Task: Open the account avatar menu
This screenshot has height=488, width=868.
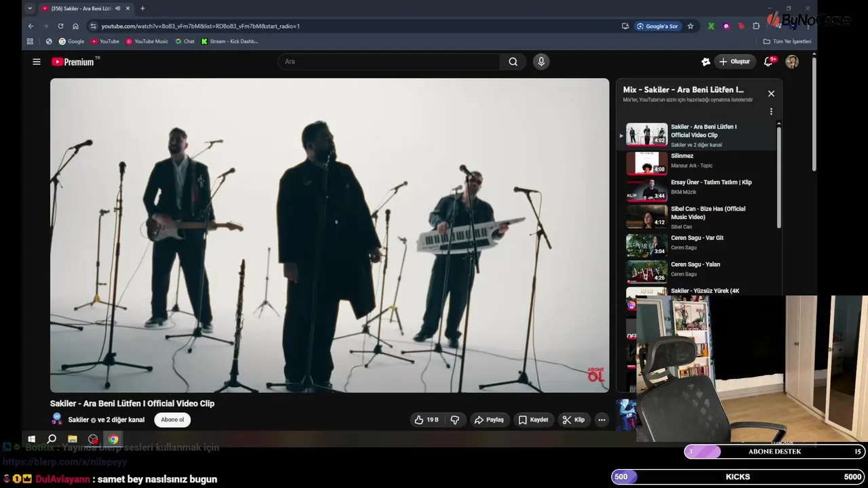Action: [x=792, y=62]
